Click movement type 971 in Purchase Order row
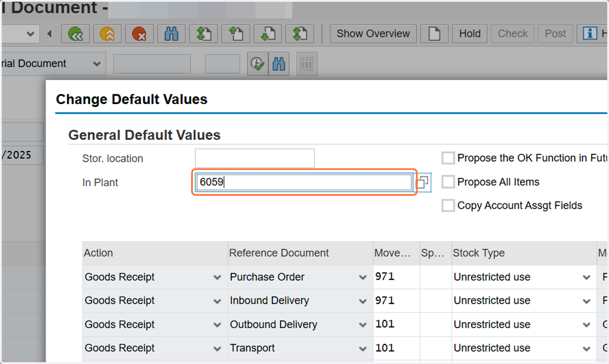This screenshot has width=609, height=364. pyautogui.click(x=396, y=277)
